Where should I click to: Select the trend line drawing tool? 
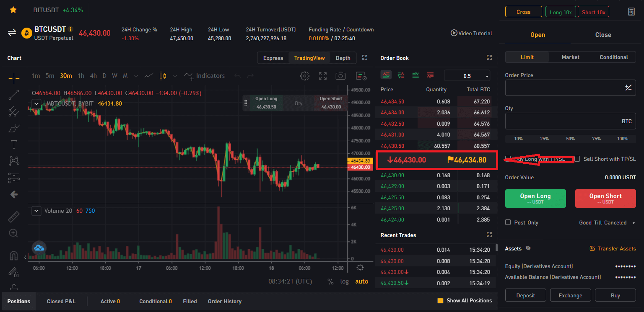13,95
